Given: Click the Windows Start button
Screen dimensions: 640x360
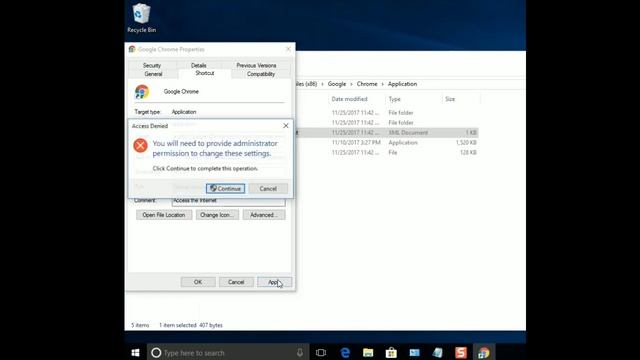Looking at the screenshot, I should click(136, 352).
